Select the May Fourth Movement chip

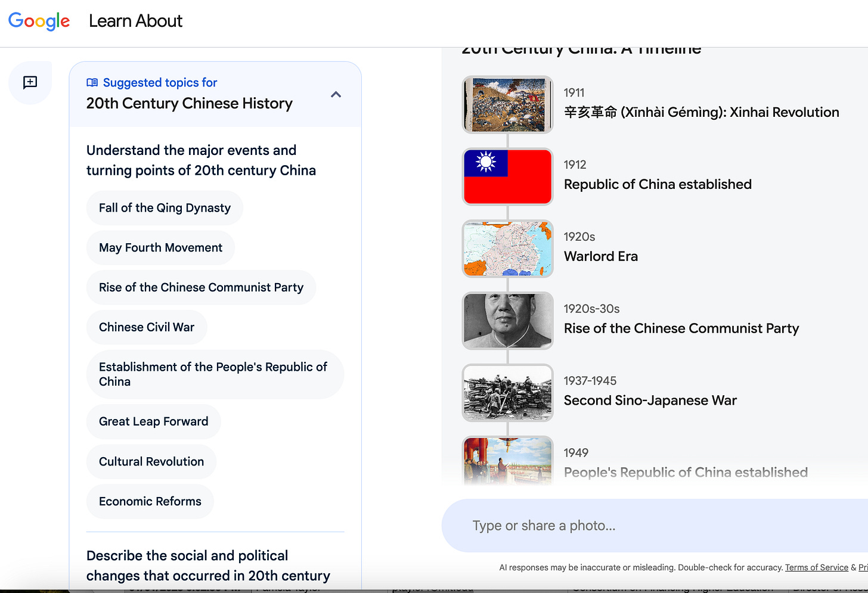[x=160, y=248]
